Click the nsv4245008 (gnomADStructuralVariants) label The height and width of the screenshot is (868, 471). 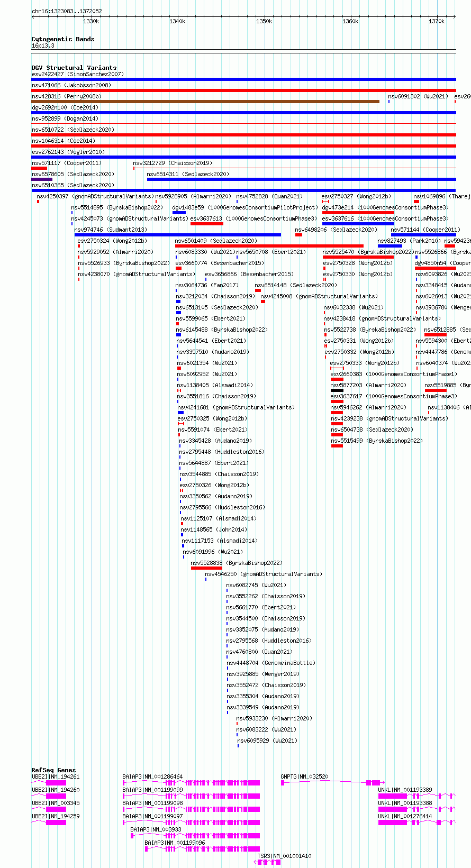[319, 296]
